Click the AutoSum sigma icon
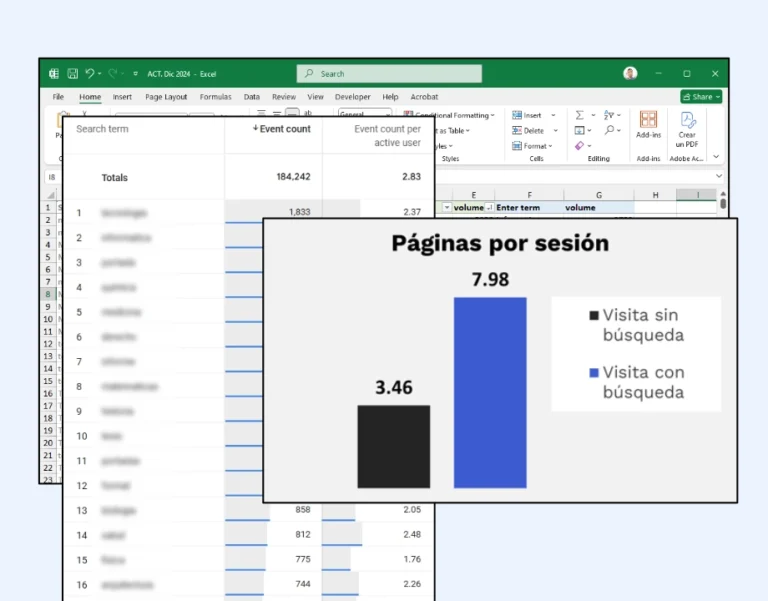 [x=580, y=115]
